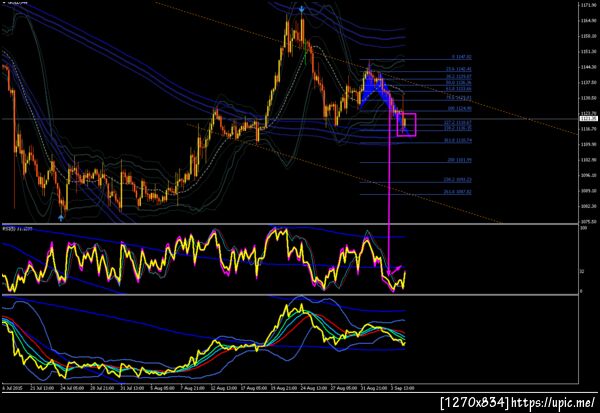Screen dimensions: 600x413
Task: Select the Fibonacci 23.6 level label
Action: (x=459, y=69)
